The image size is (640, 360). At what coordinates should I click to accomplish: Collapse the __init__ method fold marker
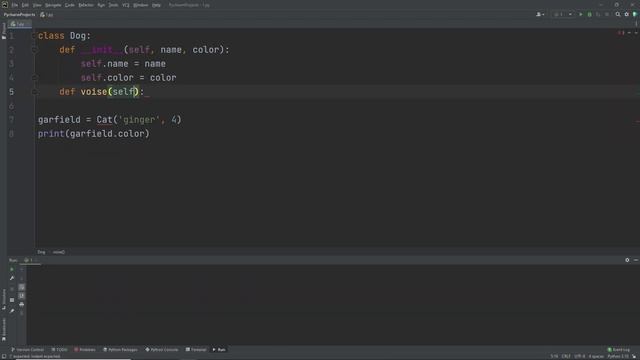[34, 50]
